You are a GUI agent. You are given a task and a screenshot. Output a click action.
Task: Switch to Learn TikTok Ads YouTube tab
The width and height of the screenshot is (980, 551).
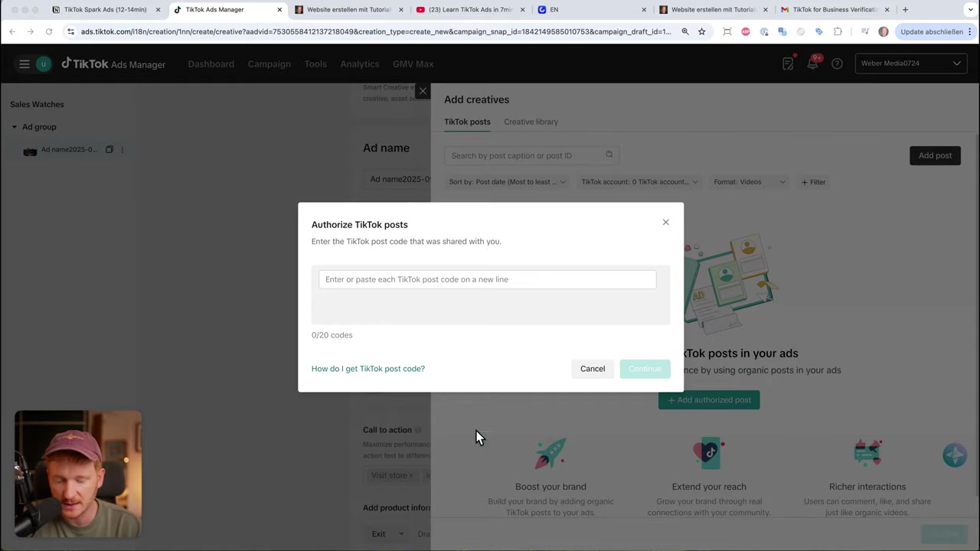point(470,10)
